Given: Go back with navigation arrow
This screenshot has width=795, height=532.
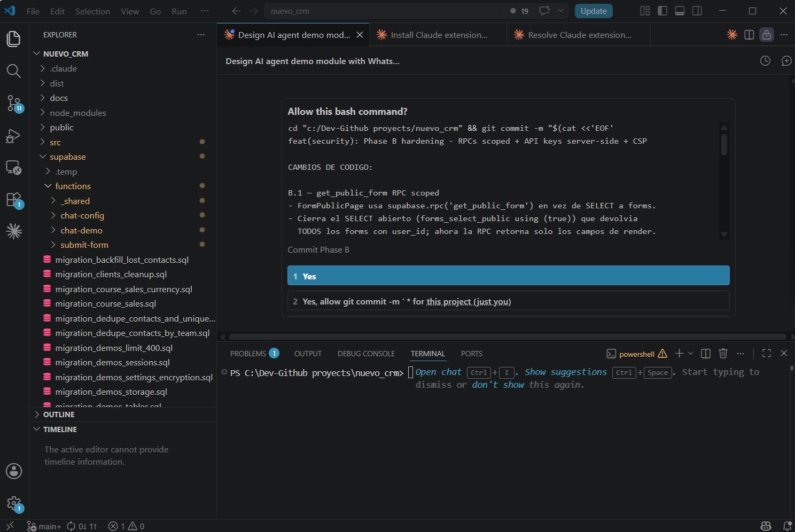Looking at the screenshot, I should click(236, 11).
